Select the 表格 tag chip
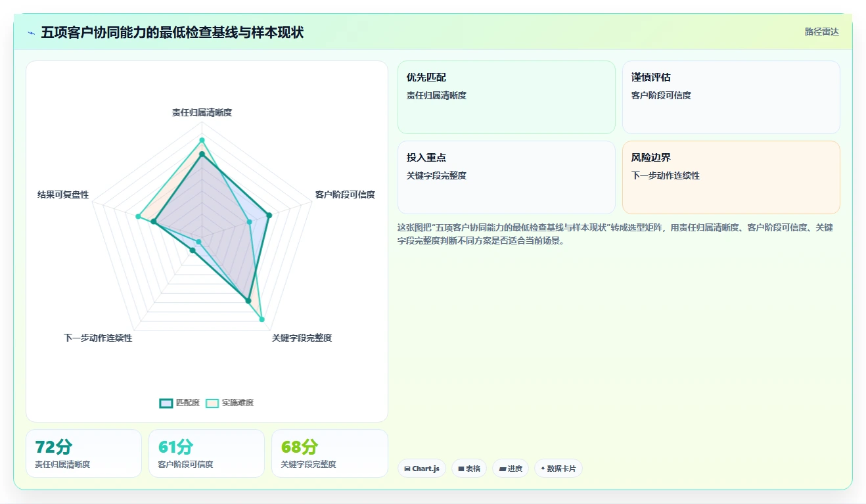 469,469
